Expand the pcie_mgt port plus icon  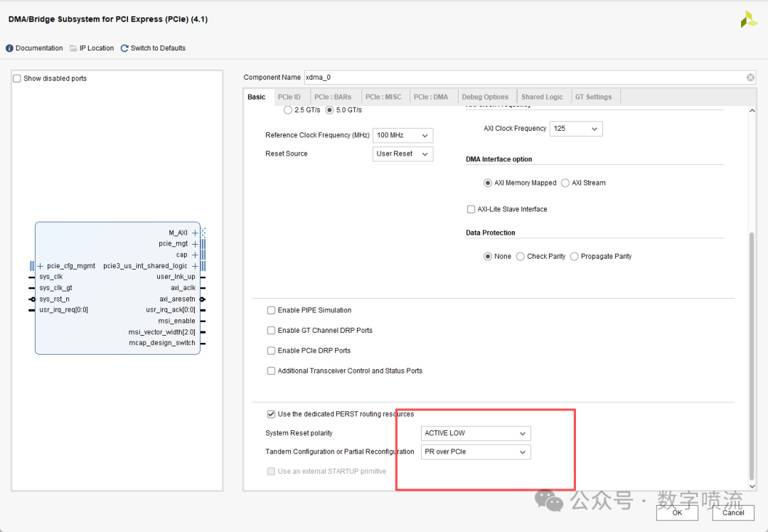tap(195, 244)
